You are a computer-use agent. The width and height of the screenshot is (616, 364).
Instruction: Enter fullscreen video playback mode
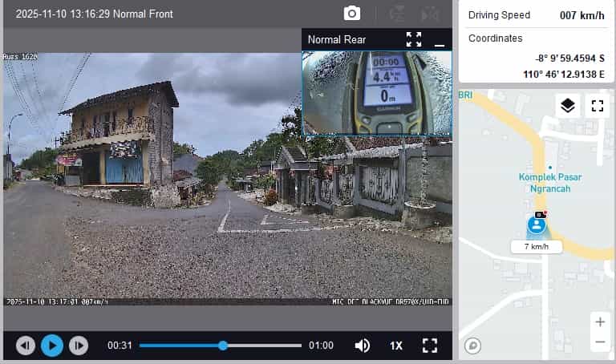[430, 346]
